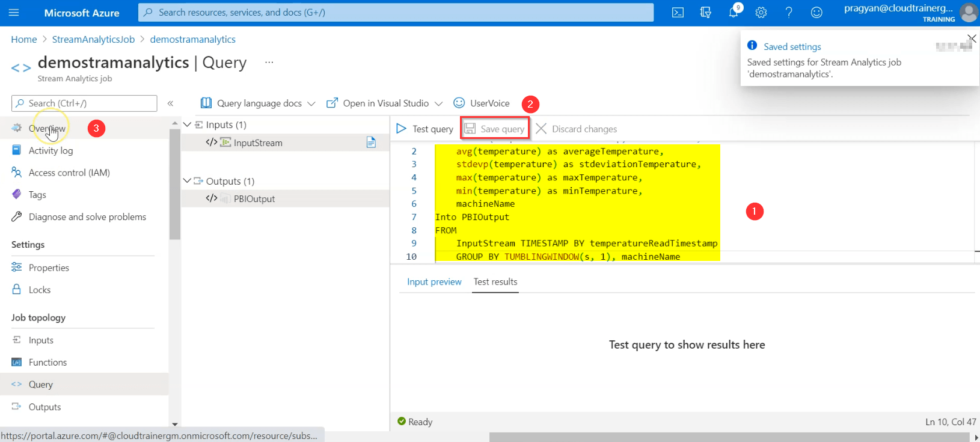This screenshot has height=442, width=980.
Task: Collapse the Inputs (1) tree node
Action: click(187, 124)
